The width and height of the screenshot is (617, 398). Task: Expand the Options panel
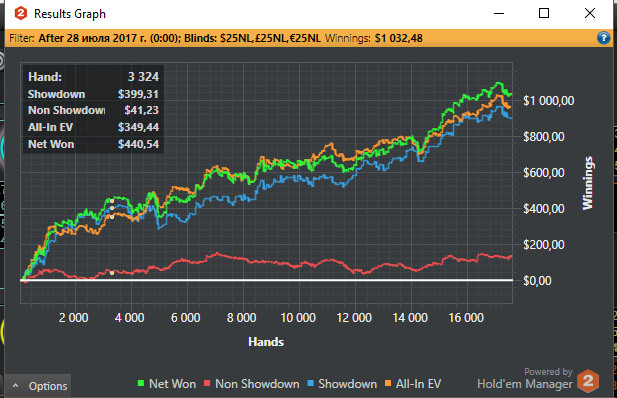coord(39,386)
